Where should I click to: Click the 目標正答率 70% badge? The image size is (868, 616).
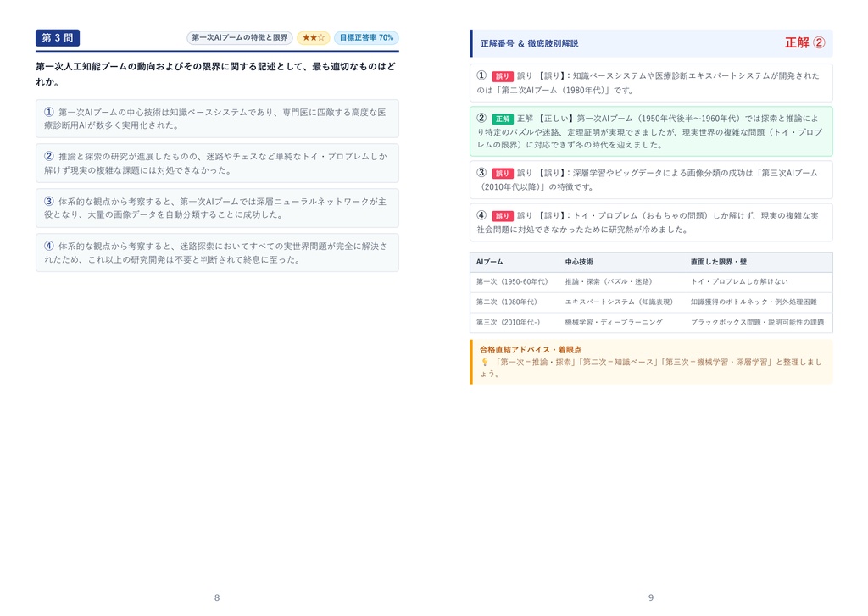(366, 37)
